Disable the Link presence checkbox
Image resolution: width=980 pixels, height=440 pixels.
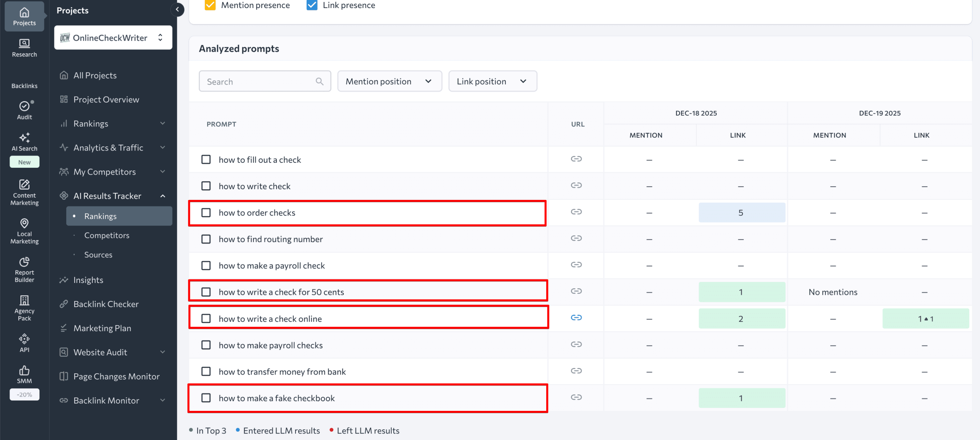(x=312, y=5)
